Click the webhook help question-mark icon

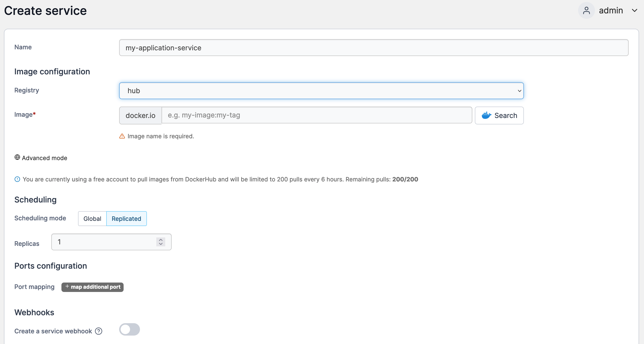click(99, 331)
